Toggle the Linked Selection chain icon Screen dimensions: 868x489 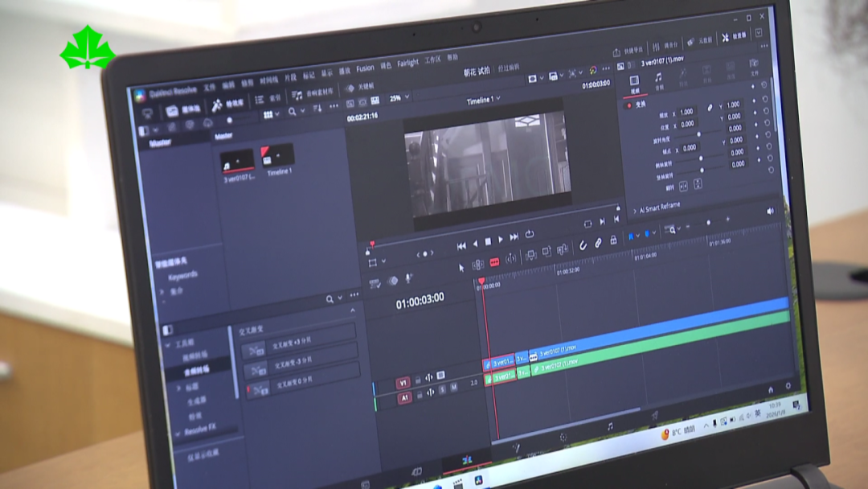(598, 243)
